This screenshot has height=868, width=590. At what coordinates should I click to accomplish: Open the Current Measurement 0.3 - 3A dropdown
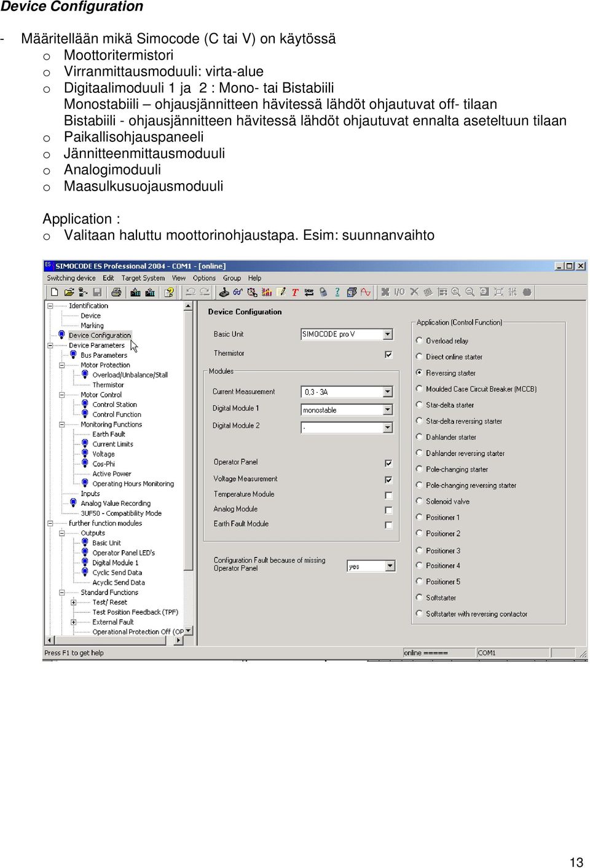coord(388,392)
